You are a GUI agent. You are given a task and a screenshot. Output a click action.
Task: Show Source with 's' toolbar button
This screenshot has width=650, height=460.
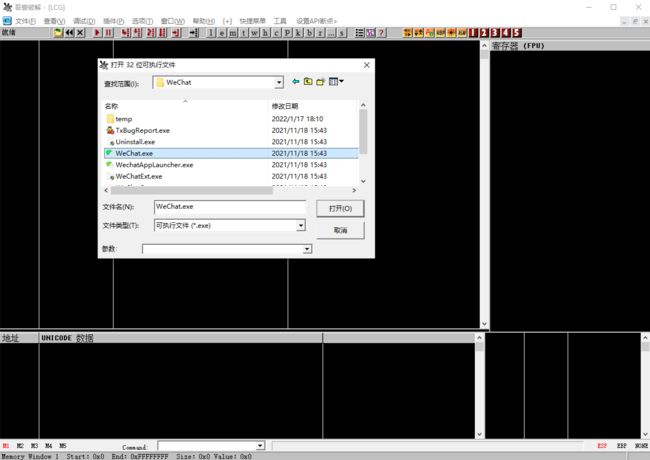coord(342,33)
